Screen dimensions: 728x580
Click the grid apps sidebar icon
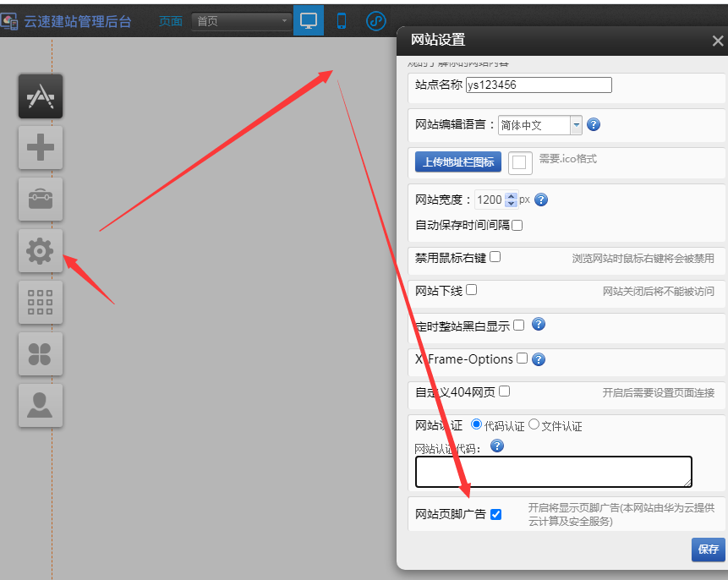[41, 303]
